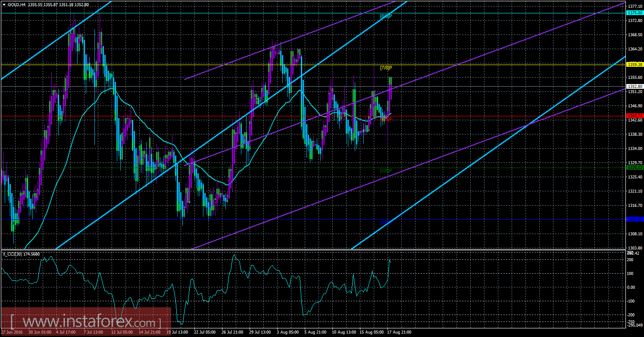Screen dimensions: 644x337
Task: Click the [5/8]P Murrey level label
Action: [x=386, y=171]
